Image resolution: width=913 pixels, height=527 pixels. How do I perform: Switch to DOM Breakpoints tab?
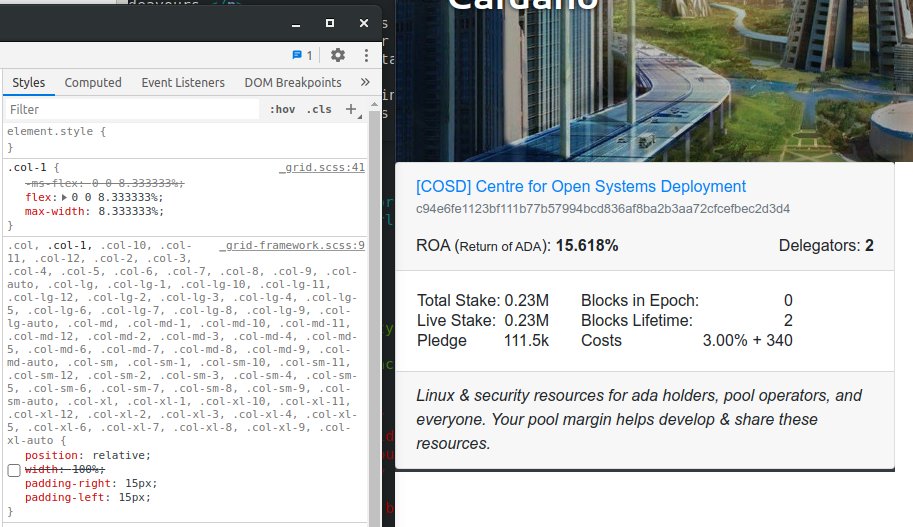(x=293, y=83)
